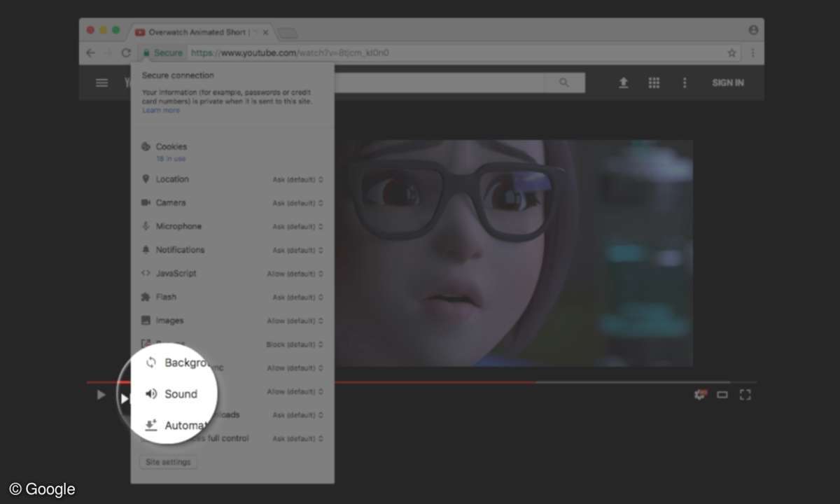Open the Camera permission dropdown
The image size is (840, 504).
coord(297,204)
